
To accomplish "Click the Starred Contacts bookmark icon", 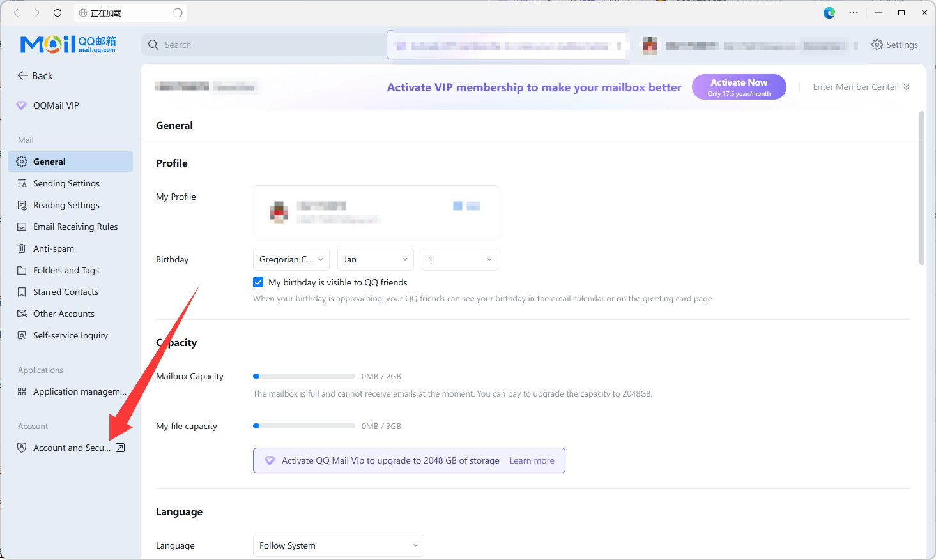I will pos(22,292).
